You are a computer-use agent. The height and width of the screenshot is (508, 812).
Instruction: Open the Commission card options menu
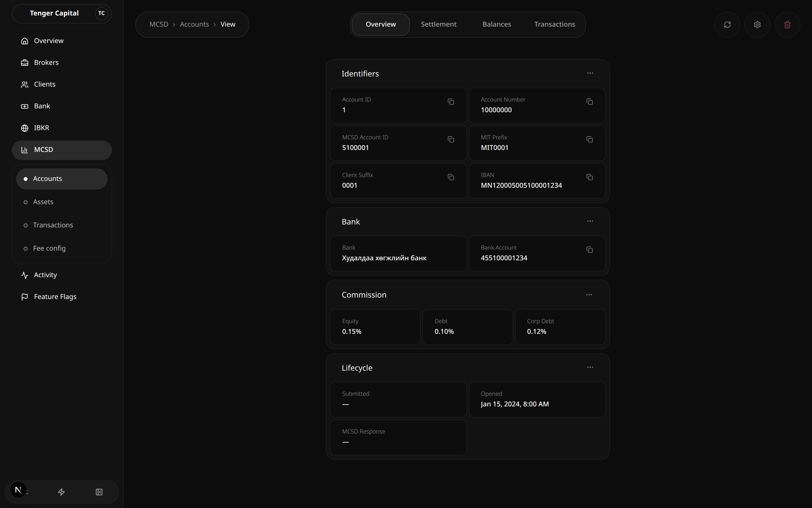coord(589,295)
